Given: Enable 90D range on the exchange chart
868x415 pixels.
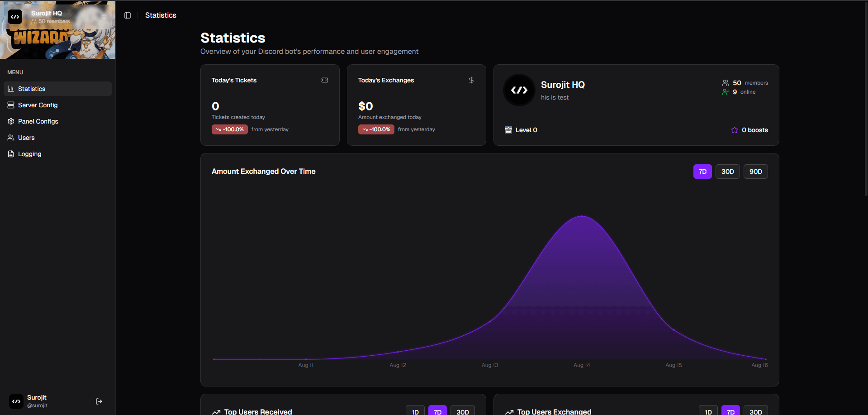Looking at the screenshot, I should [755, 172].
